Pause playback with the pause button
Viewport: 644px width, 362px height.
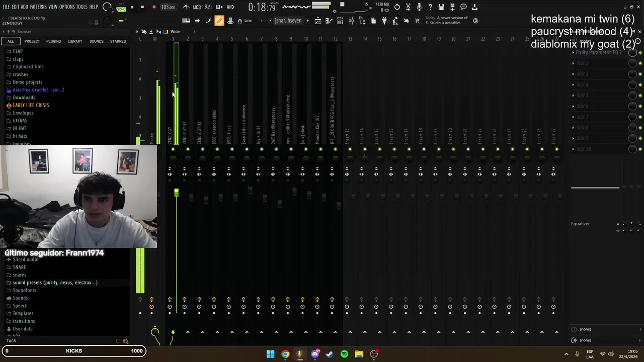[132, 7]
